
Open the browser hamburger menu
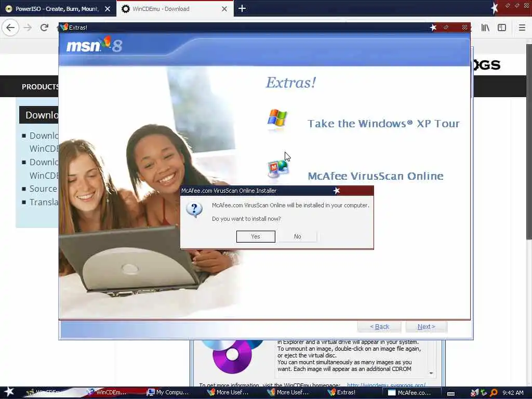[x=522, y=28]
